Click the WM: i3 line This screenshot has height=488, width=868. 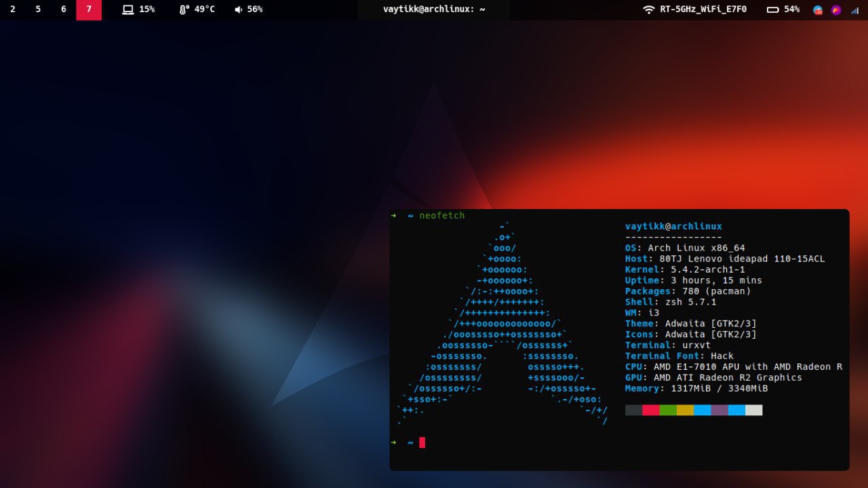[x=642, y=313]
